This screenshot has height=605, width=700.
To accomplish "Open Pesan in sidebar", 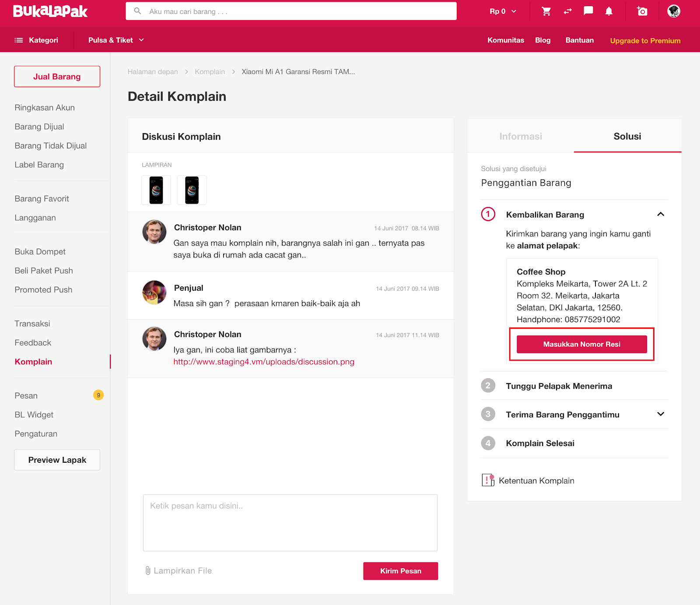I will tap(26, 396).
